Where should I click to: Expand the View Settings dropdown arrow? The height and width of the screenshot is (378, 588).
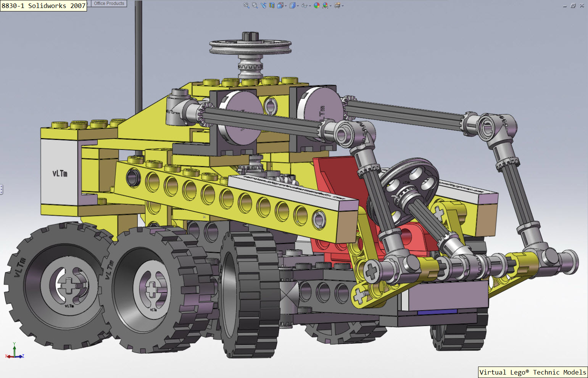pyautogui.click(x=343, y=6)
